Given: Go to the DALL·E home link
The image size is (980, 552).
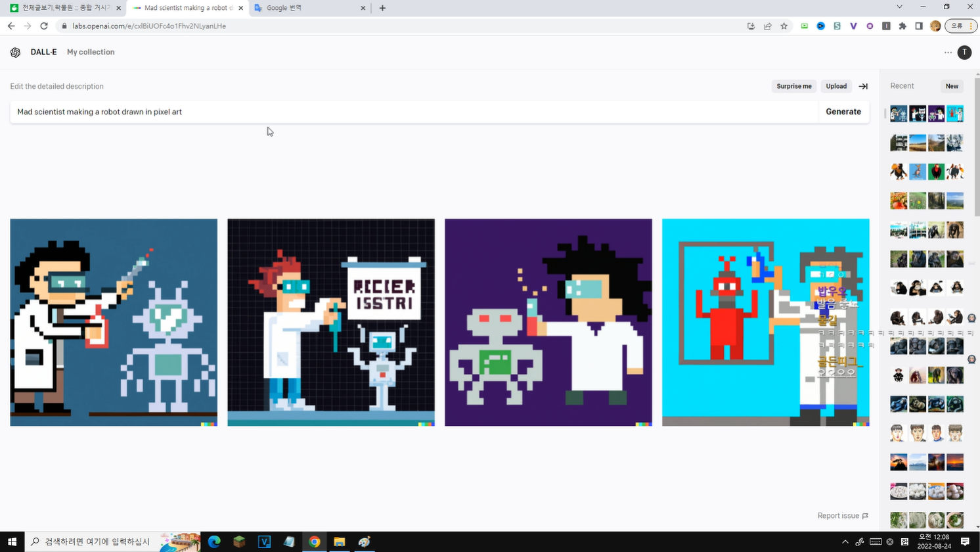Looking at the screenshot, I should coord(43,53).
